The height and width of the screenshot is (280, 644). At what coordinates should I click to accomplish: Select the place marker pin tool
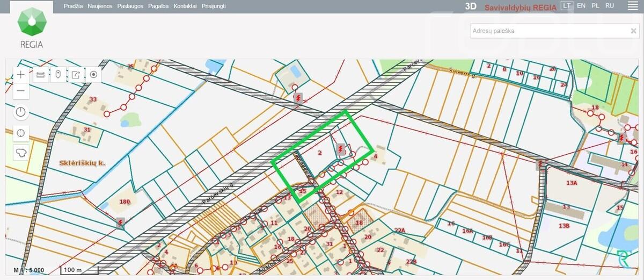tap(58, 75)
